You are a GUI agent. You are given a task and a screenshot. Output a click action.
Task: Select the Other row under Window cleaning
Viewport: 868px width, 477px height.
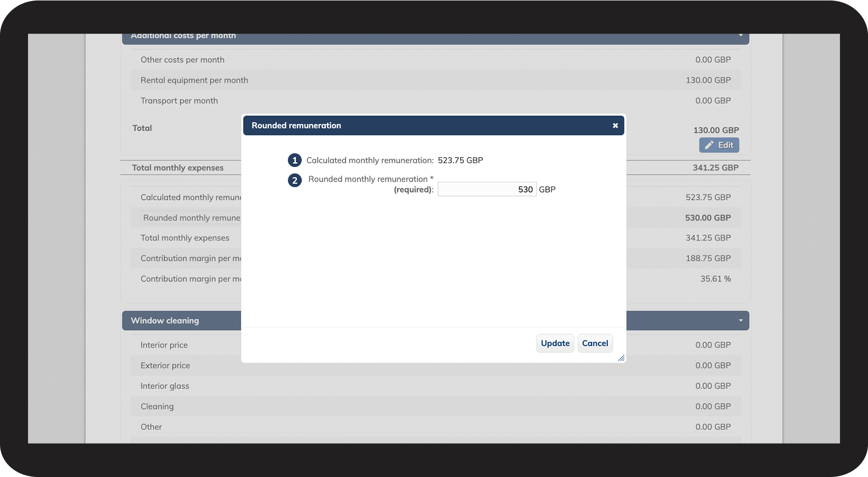click(436, 427)
